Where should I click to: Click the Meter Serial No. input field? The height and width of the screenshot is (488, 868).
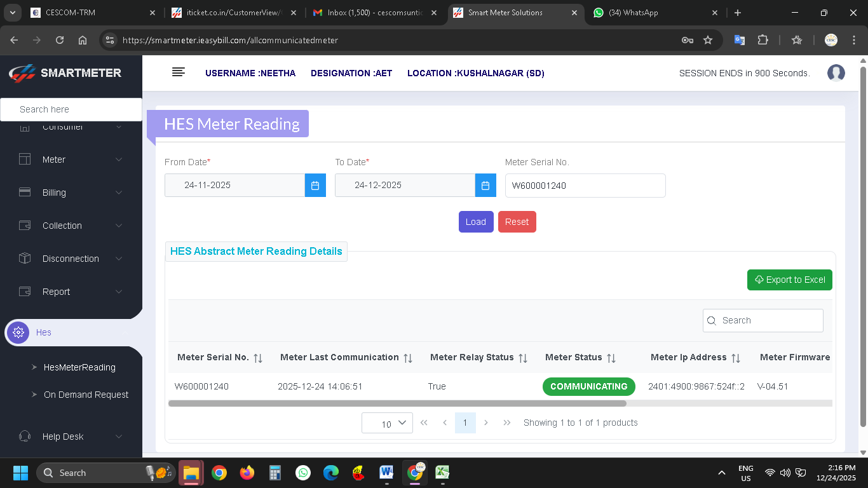[x=585, y=186]
